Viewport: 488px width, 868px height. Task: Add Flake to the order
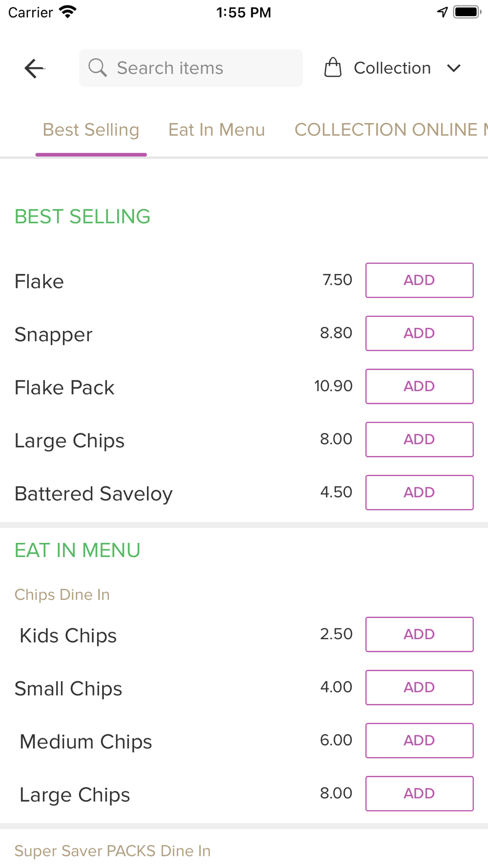click(420, 280)
